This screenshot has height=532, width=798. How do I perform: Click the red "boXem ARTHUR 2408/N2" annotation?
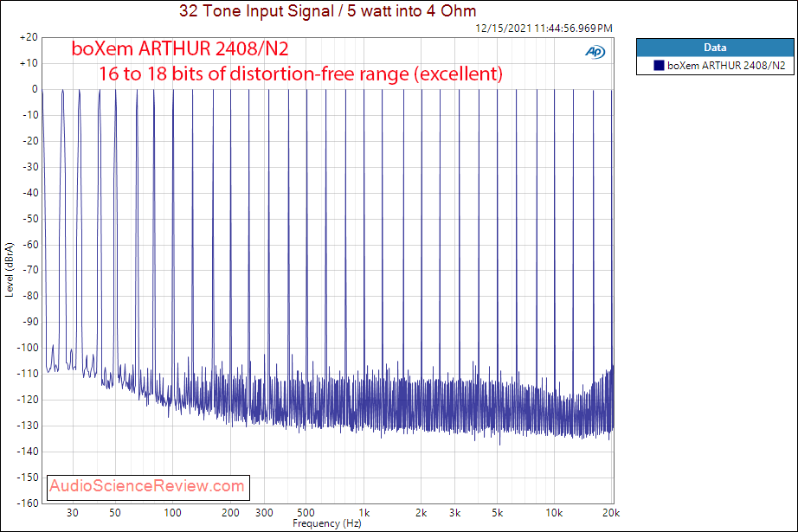point(180,48)
